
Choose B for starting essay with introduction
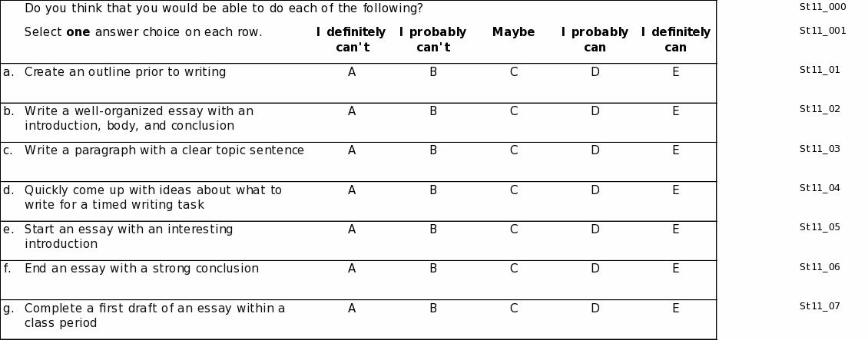tap(433, 229)
